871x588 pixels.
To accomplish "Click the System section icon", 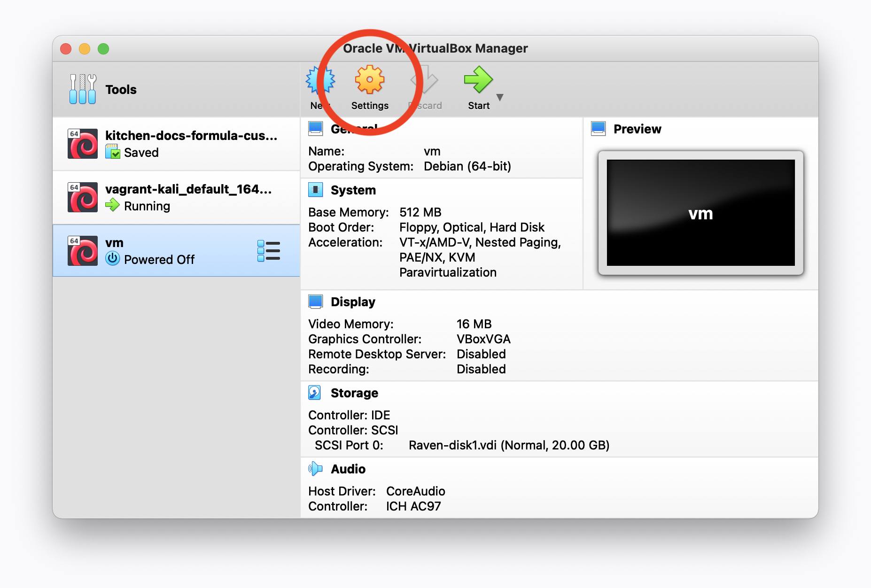I will pos(315,190).
